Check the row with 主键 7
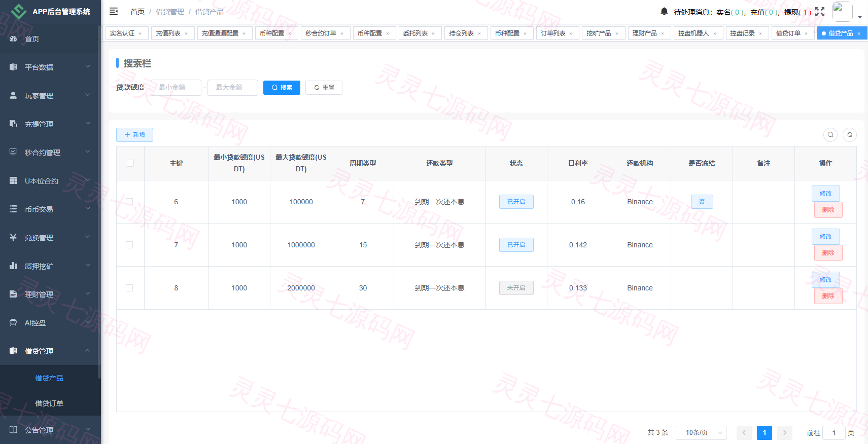This screenshot has height=444, width=868. pyautogui.click(x=129, y=245)
